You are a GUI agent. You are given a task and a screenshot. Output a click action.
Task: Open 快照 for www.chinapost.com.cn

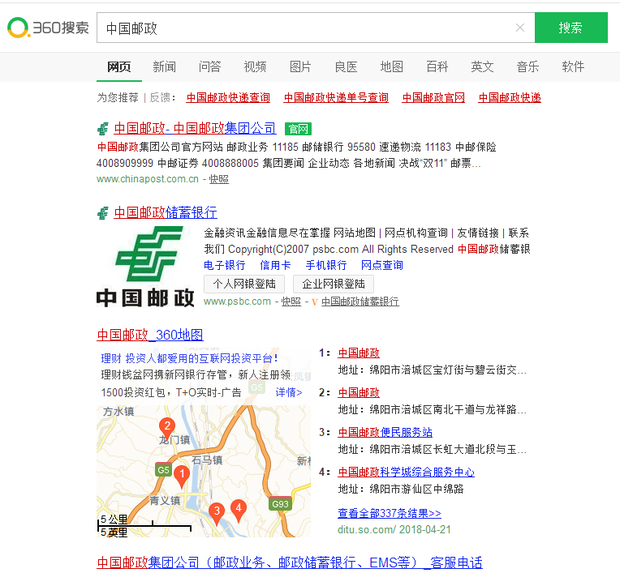[x=219, y=179]
